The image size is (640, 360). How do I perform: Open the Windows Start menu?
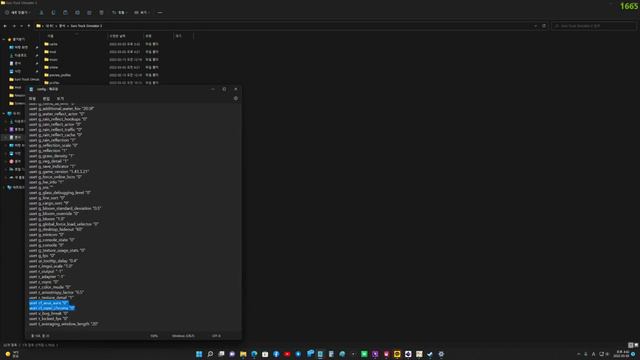(x=199, y=354)
